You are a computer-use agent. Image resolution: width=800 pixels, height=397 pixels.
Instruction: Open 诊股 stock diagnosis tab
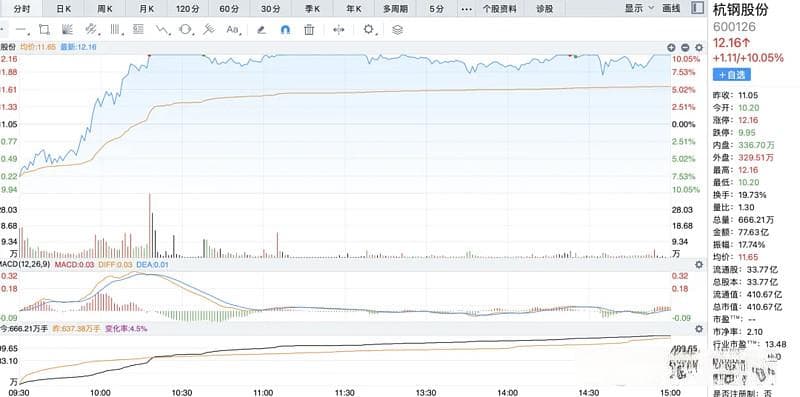(x=544, y=9)
